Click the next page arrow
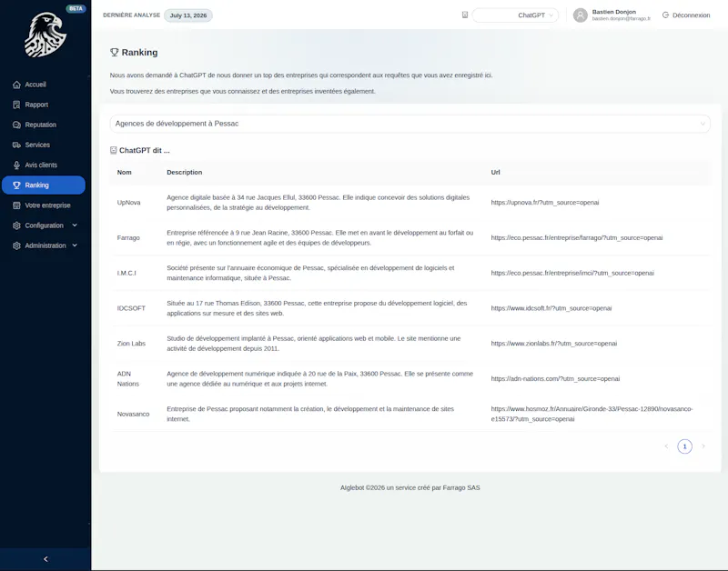The height and width of the screenshot is (571, 728). click(703, 446)
